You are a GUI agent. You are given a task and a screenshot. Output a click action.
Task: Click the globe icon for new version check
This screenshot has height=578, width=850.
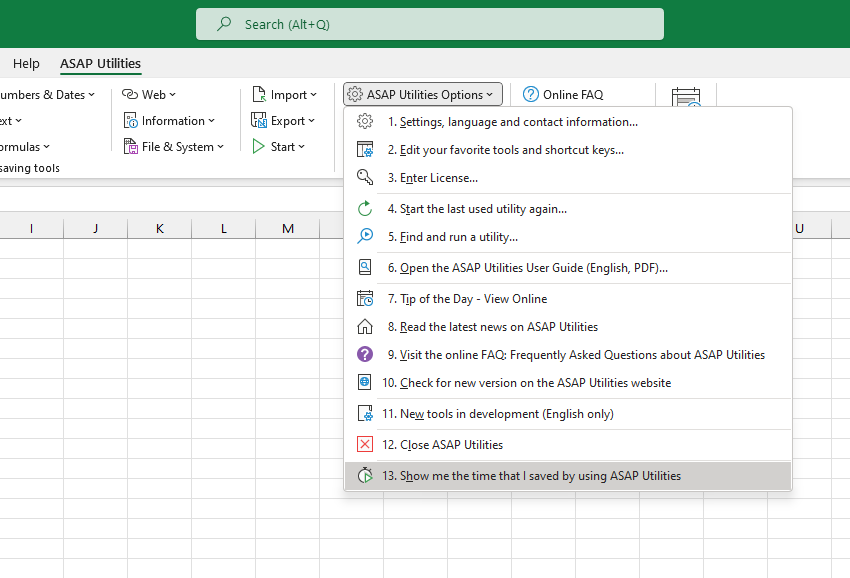(x=365, y=382)
